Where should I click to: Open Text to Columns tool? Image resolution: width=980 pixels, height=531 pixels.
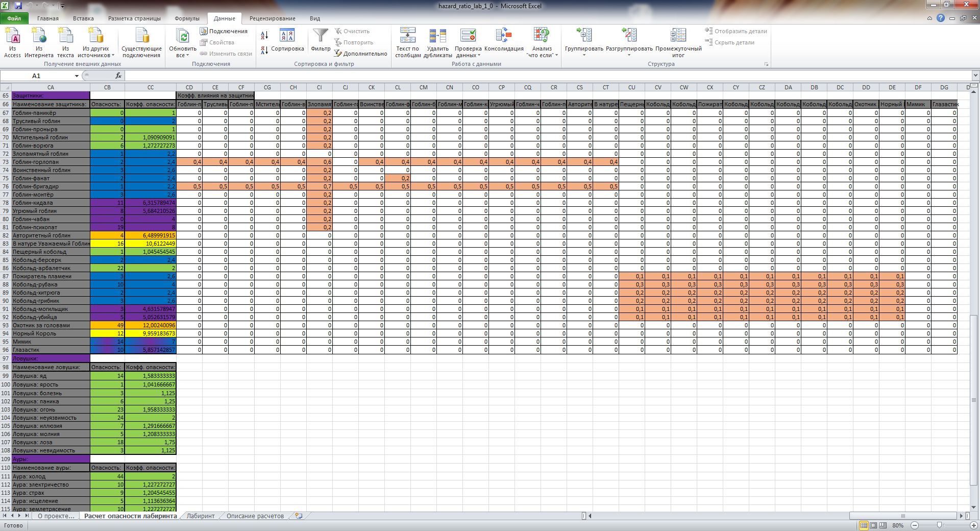[x=408, y=36]
